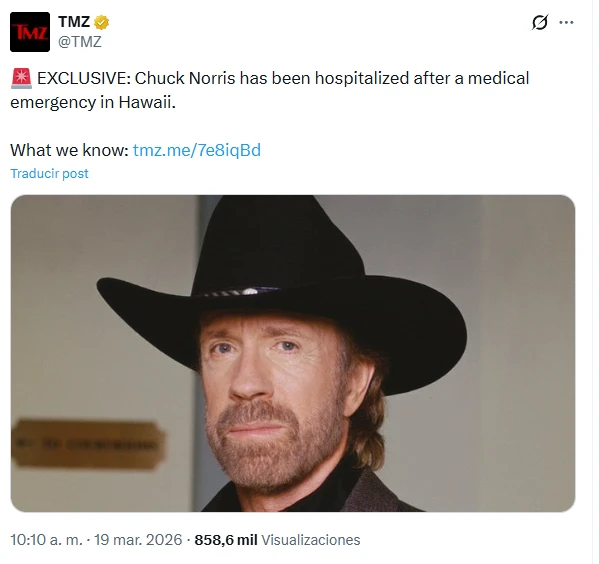Click the Visualizaciones label
The image size is (599, 564).
(x=311, y=540)
